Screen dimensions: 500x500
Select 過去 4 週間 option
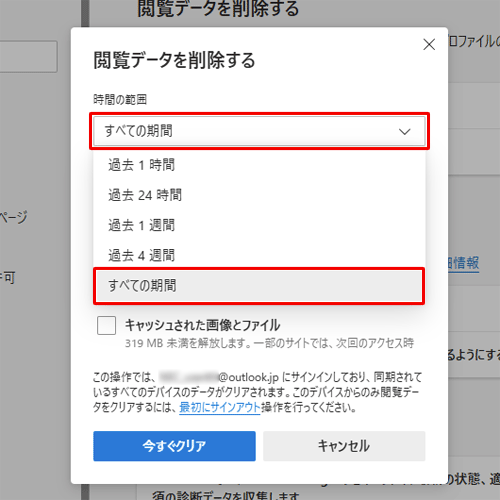tap(259, 255)
